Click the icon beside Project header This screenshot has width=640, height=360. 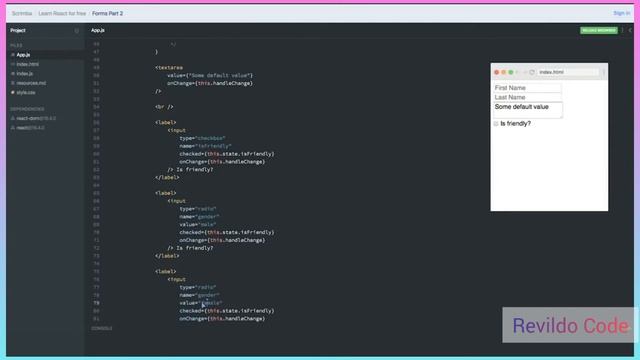76,31
